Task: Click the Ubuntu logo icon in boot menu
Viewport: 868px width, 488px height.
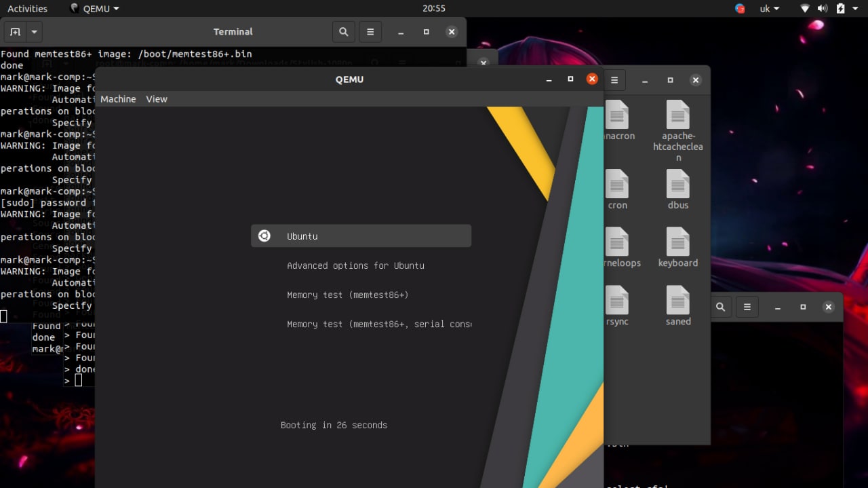Action: point(264,236)
